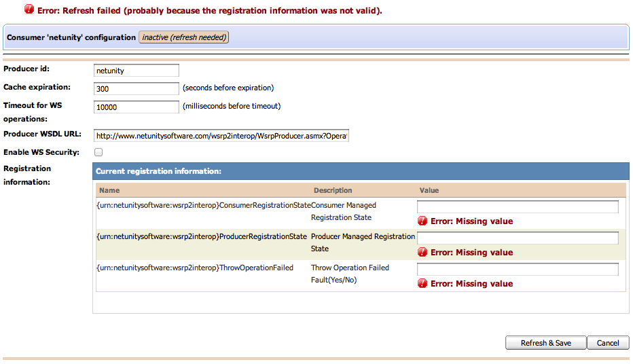The width and height of the screenshot is (633, 364).
Task: Click error icon under ThrowOperationFailed value
Action: click(x=422, y=283)
